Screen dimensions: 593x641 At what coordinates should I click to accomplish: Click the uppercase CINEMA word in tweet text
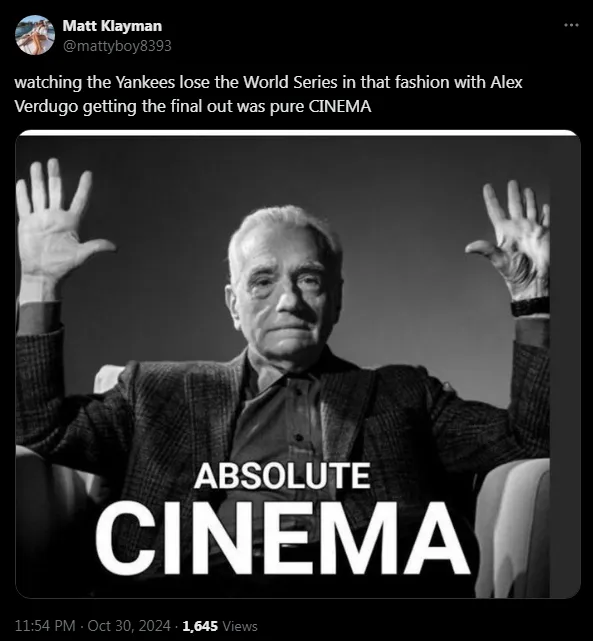pos(340,106)
